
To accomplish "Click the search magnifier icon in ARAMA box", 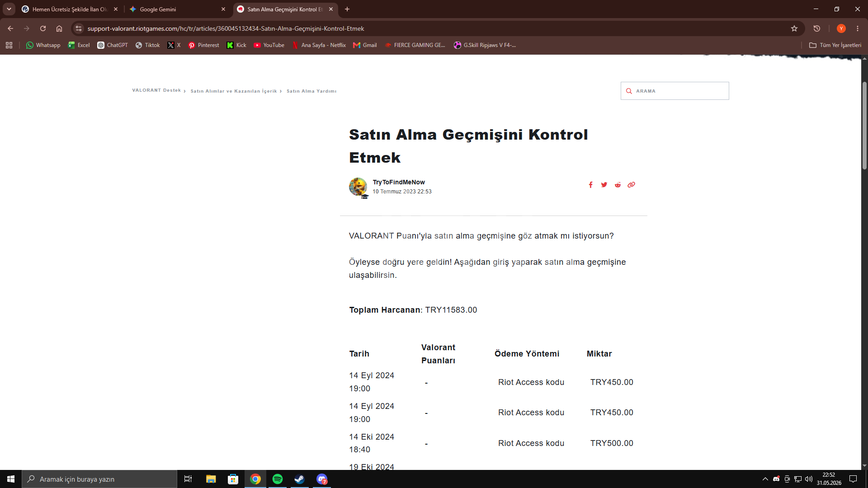I will point(629,91).
